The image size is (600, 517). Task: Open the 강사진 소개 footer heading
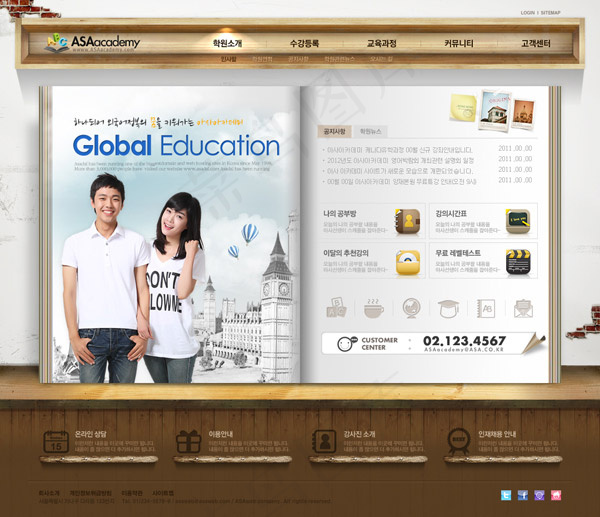click(x=359, y=434)
